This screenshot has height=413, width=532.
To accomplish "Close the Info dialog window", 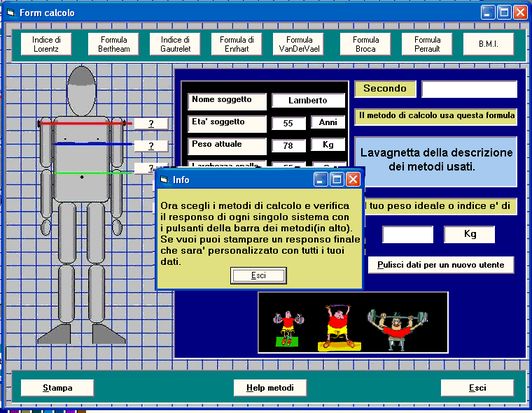I will tap(353, 180).
